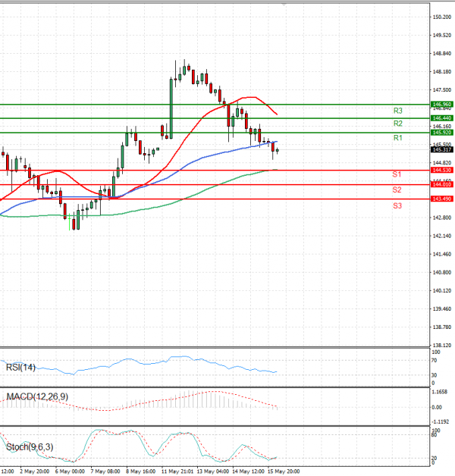Select the 144.530 support price tag
Screen dimensions: 455x476
(x=442, y=170)
